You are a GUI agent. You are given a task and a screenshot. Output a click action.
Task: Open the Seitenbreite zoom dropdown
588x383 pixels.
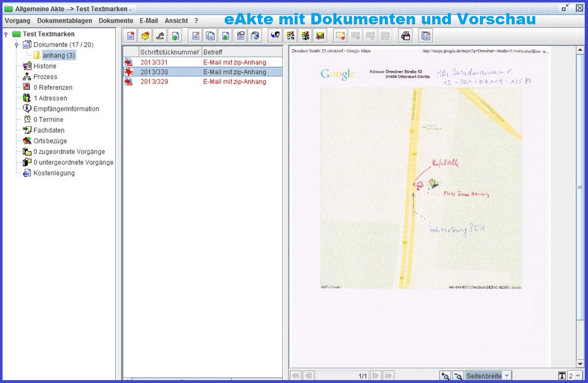(507, 376)
